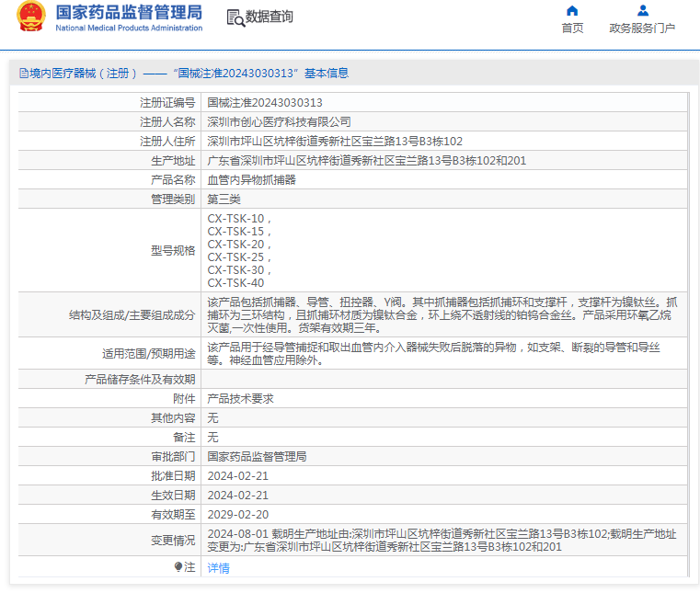Click the 审批部门 row label
This screenshot has width=700, height=593.
click(173, 456)
